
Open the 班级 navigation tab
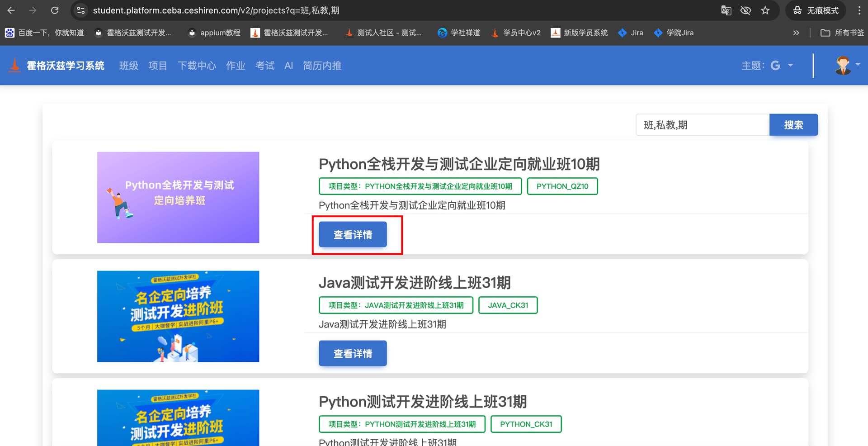[129, 66]
